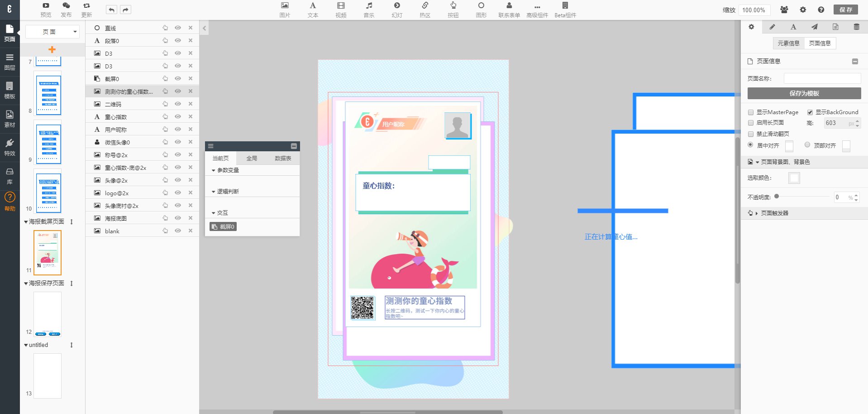Collapse the 海报截屏页面 page group

click(26, 222)
